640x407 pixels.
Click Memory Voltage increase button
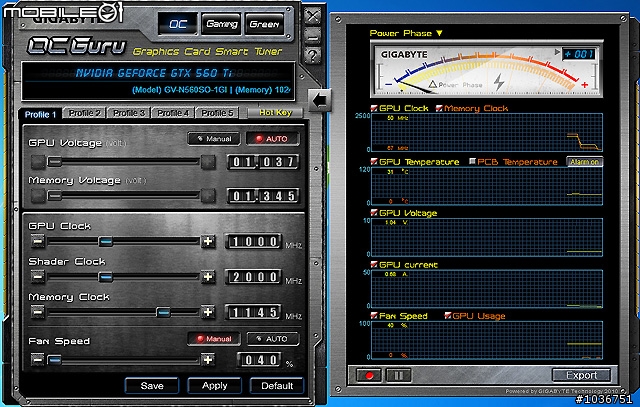[x=208, y=196]
